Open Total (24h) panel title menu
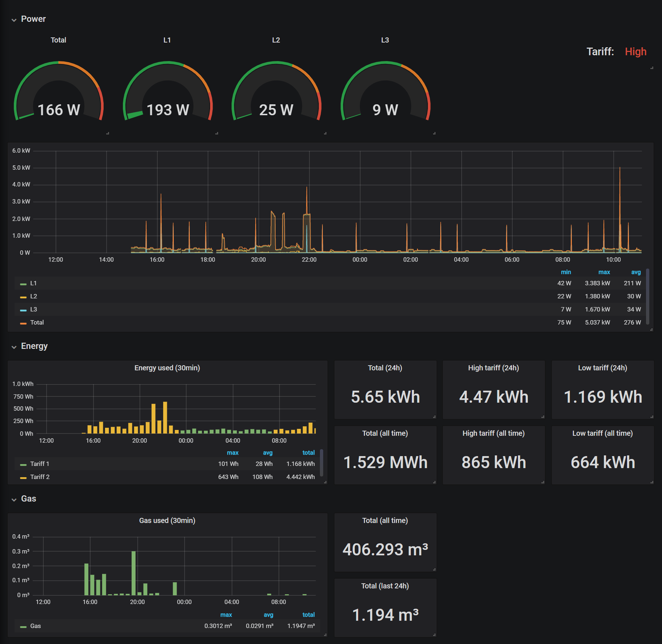 [385, 368]
